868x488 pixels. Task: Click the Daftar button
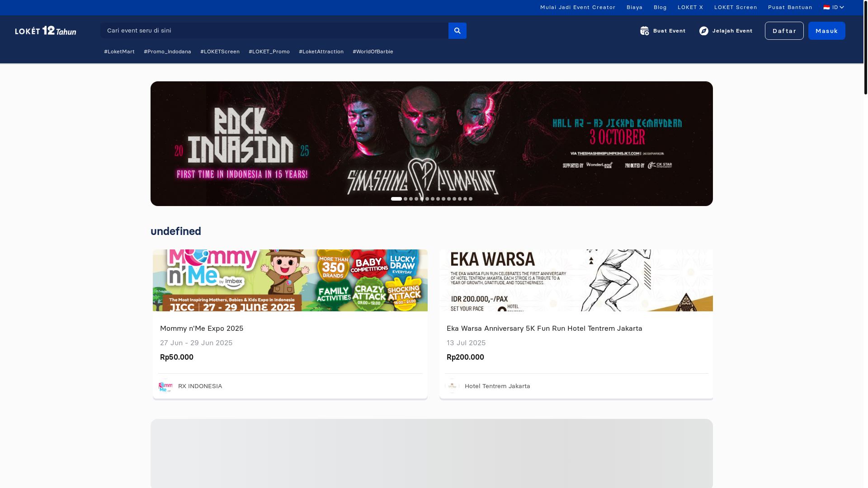click(784, 31)
